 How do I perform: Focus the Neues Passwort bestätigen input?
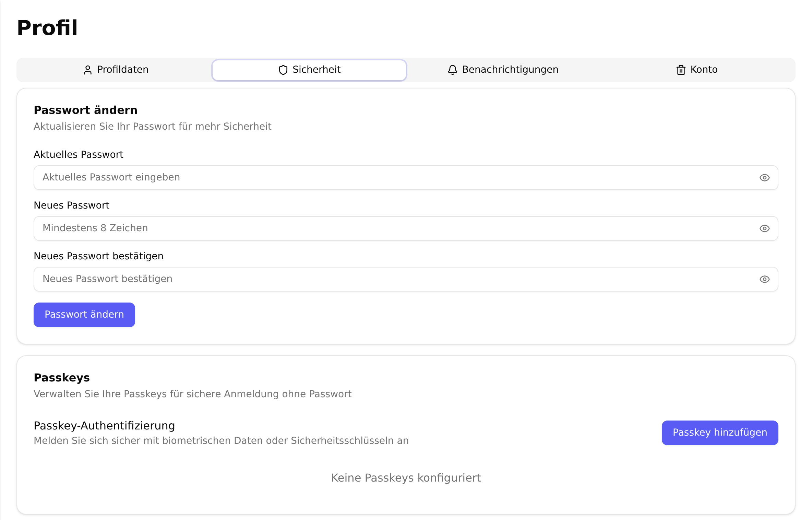point(406,279)
